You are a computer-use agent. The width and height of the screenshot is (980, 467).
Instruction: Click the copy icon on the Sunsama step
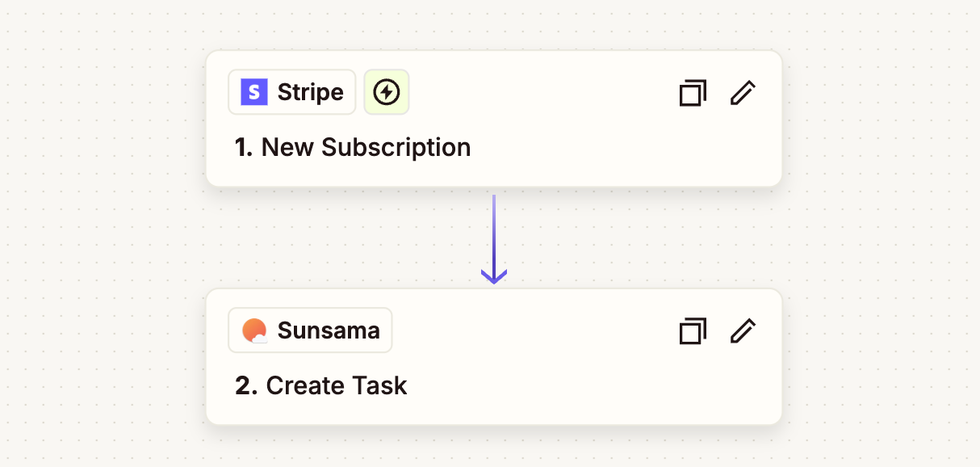tap(692, 331)
